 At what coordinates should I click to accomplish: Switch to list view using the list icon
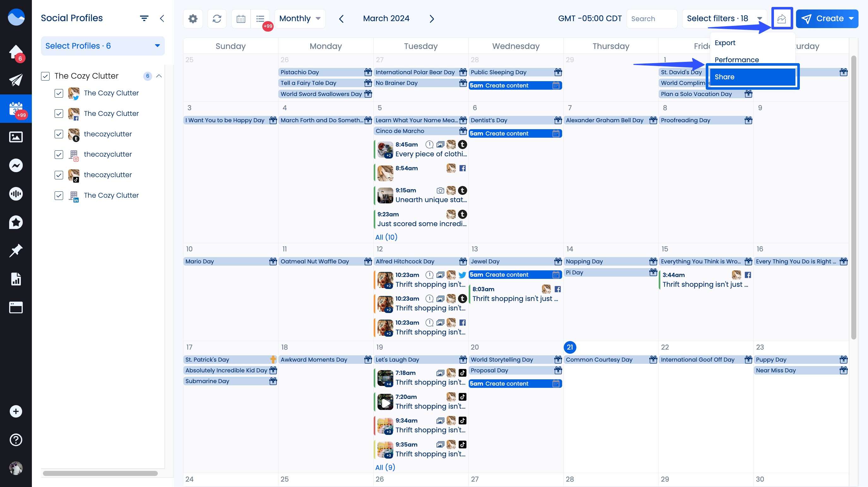tap(260, 19)
